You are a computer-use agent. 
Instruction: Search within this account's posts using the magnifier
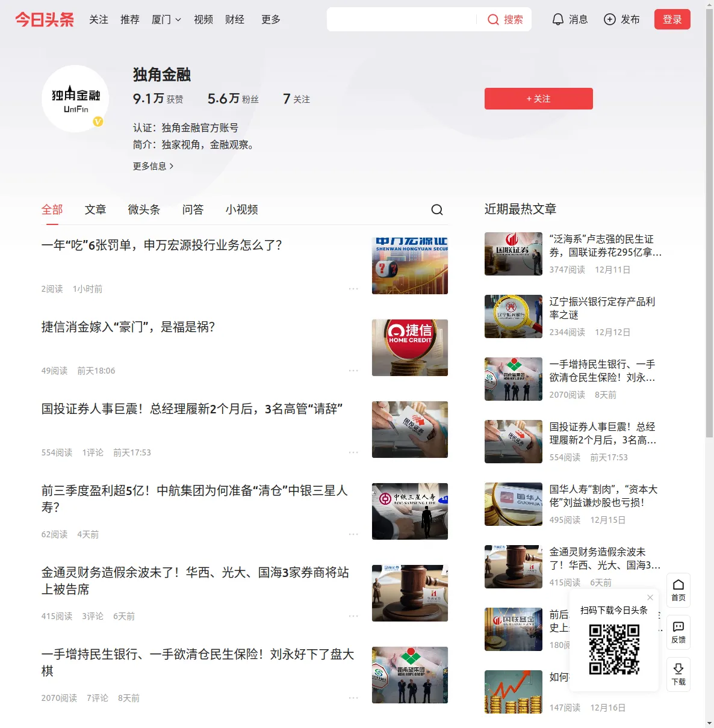point(437,209)
